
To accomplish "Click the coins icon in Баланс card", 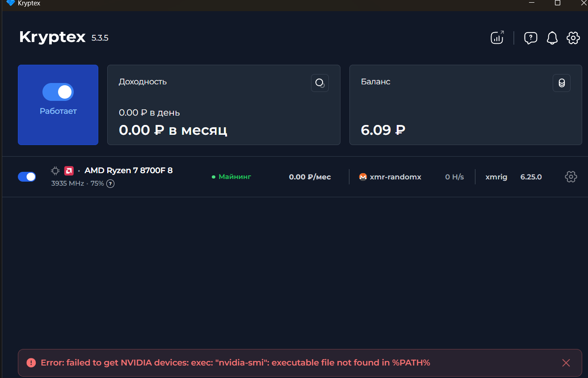I will tap(561, 83).
